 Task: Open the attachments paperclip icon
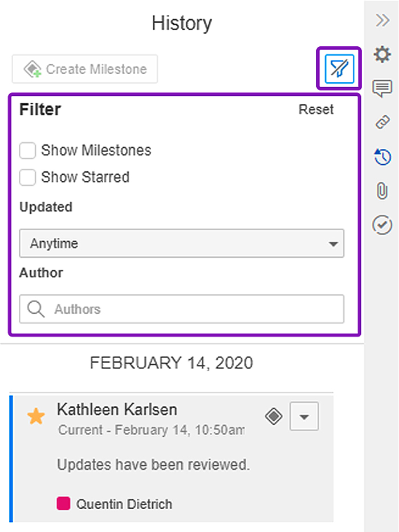coord(382,190)
